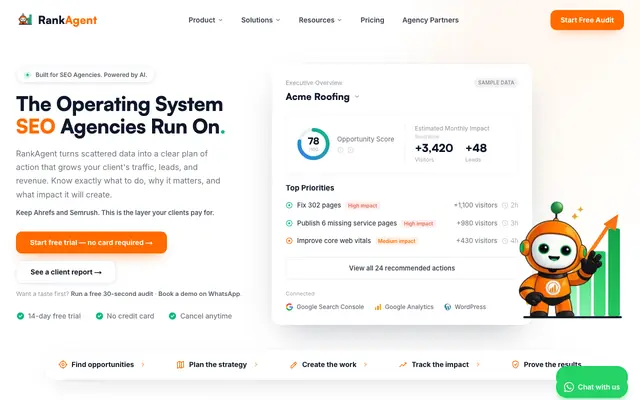The image size is (640, 400).
Task: Open the Product dropdown menu
Action: (205, 20)
